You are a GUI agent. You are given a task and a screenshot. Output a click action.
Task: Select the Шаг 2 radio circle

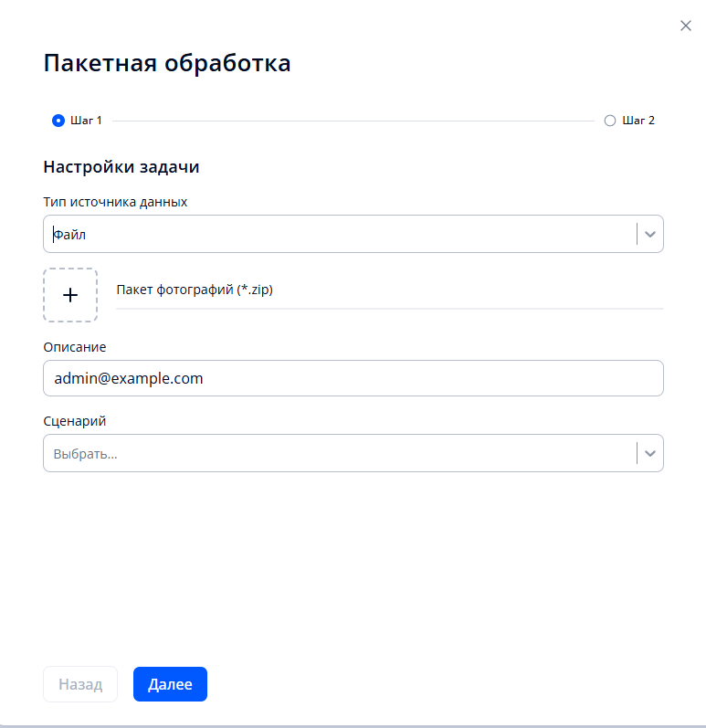pyautogui.click(x=610, y=121)
